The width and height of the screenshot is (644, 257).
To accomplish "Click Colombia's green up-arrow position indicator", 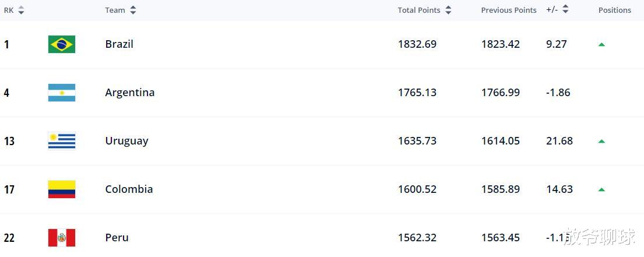I will [x=601, y=189].
